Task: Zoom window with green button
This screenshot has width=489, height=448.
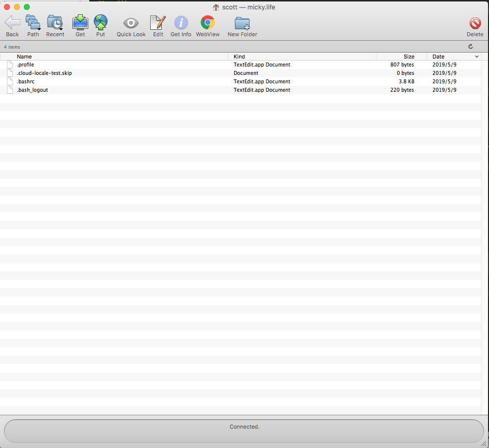Action: (x=27, y=7)
